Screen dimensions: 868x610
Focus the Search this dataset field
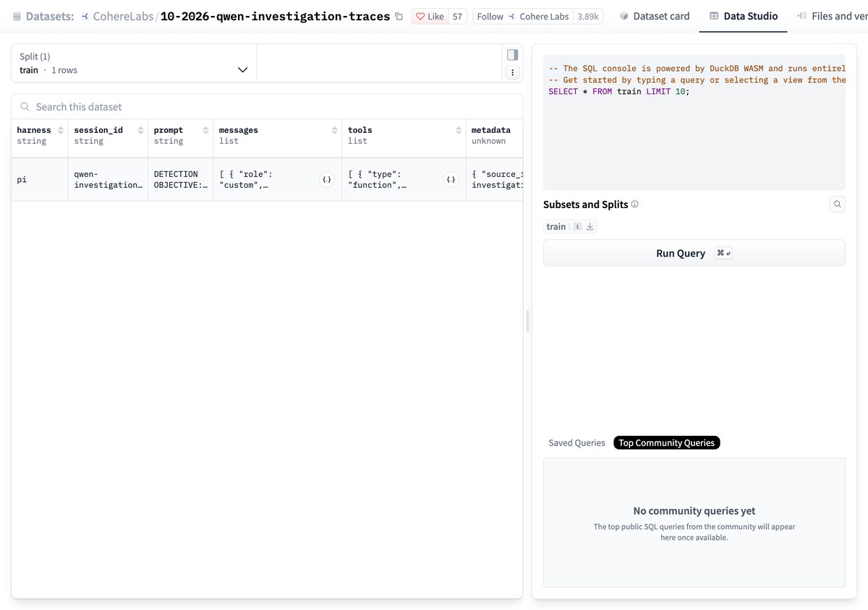(x=267, y=107)
